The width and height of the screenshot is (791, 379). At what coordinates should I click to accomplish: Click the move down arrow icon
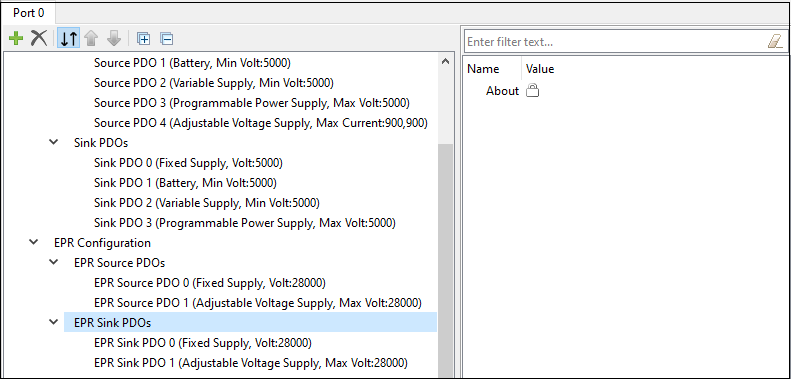[114, 38]
